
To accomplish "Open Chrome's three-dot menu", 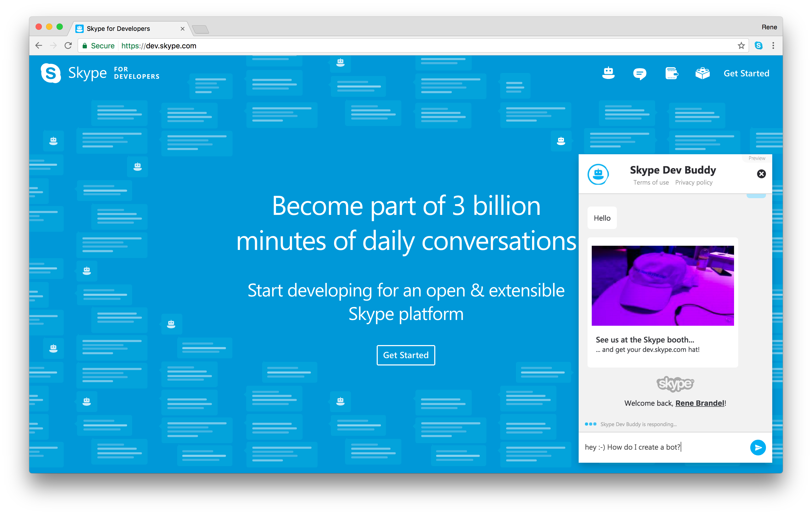I will click(x=773, y=45).
